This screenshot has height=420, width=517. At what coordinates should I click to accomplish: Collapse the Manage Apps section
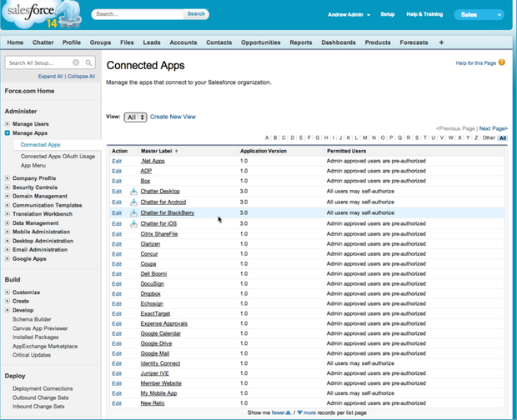8,133
